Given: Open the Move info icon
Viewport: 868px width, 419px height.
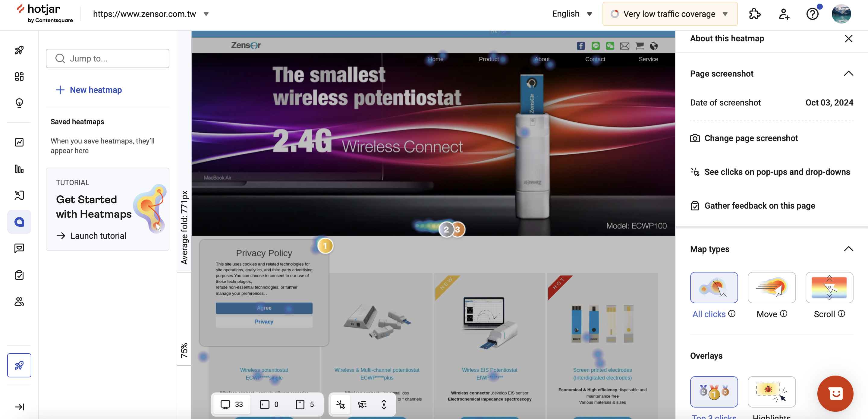Looking at the screenshot, I should click(783, 313).
